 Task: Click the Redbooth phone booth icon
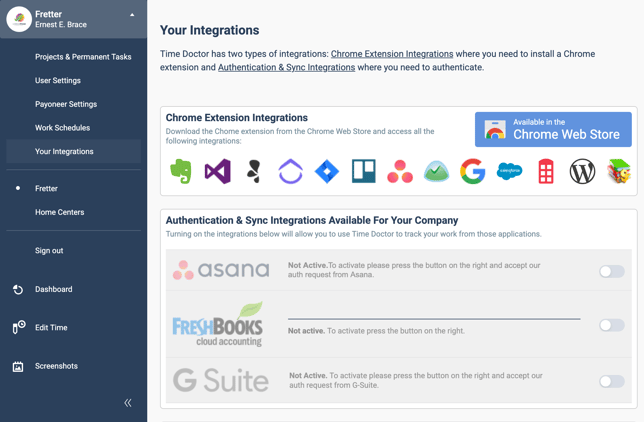tap(546, 171)
